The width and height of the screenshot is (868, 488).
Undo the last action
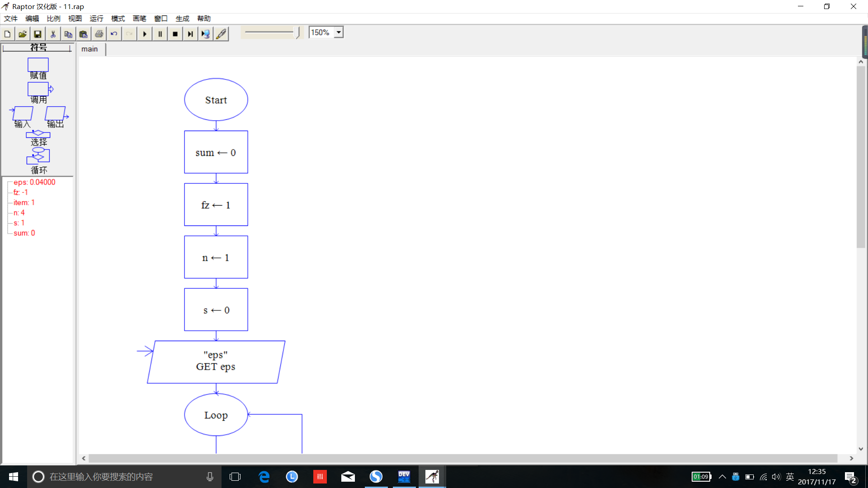coord(114,34)
